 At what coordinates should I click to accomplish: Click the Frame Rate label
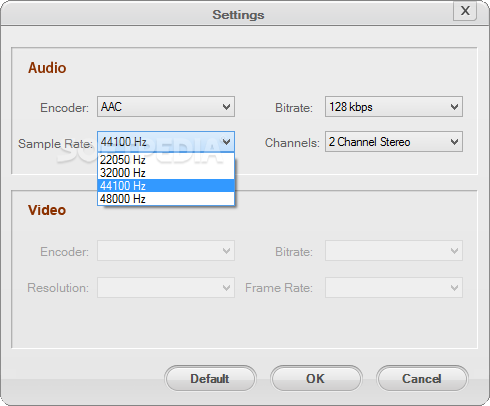(x=279, y=288)
